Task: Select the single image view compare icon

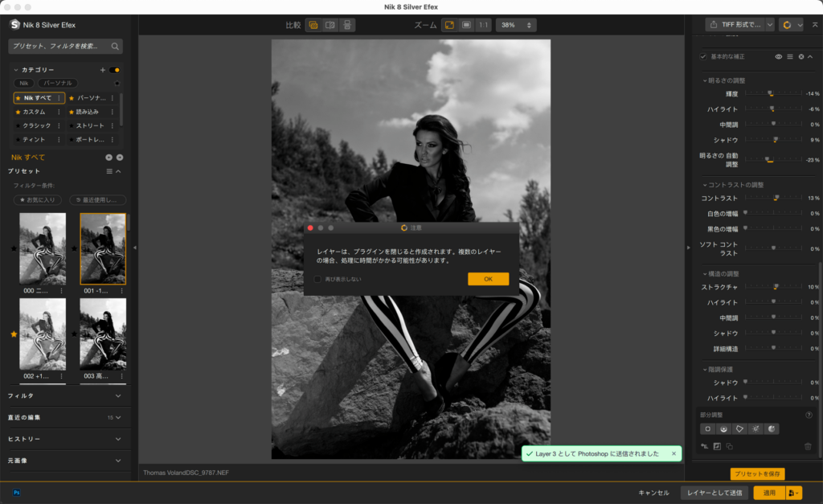Action: click(313, 25)
